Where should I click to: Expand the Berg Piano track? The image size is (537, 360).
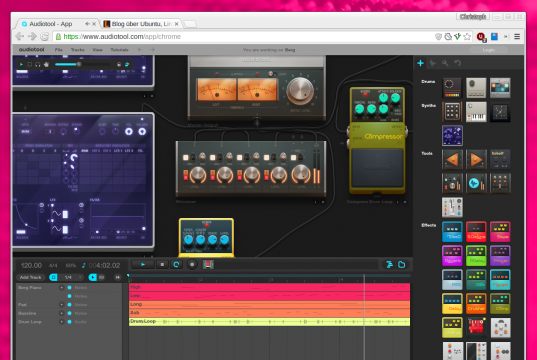(x=62, y=288)
